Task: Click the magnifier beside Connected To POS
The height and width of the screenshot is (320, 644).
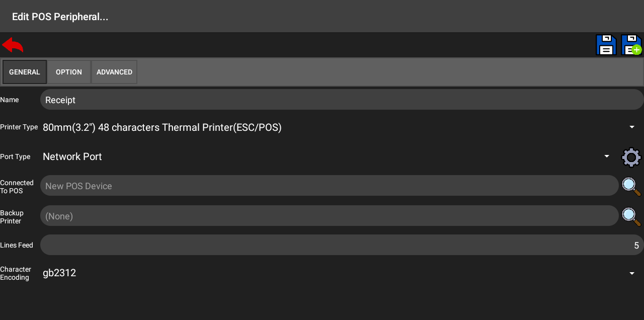Action: tap(631, 186)
